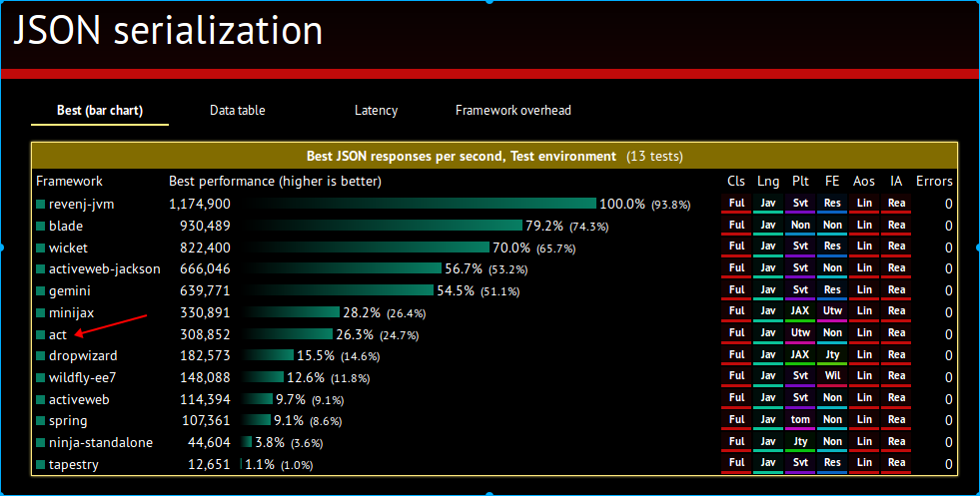Click the IA column header

pyautogui.click(x=896, y=182)
